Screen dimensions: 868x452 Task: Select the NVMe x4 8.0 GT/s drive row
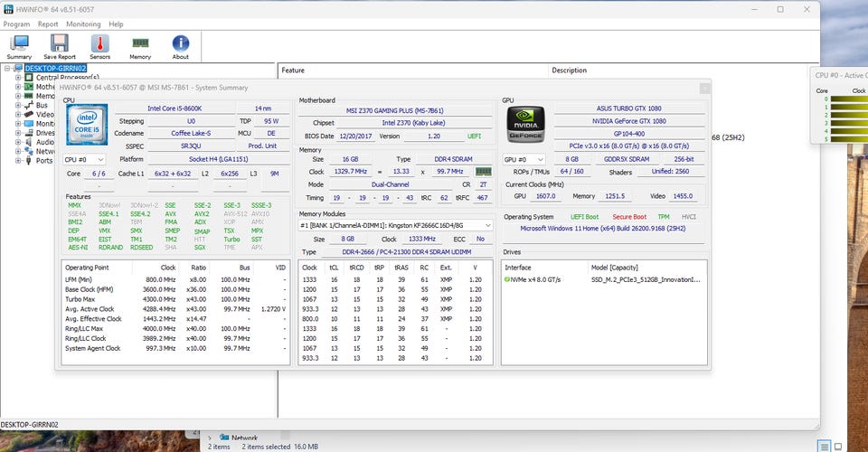click(604, 280)
